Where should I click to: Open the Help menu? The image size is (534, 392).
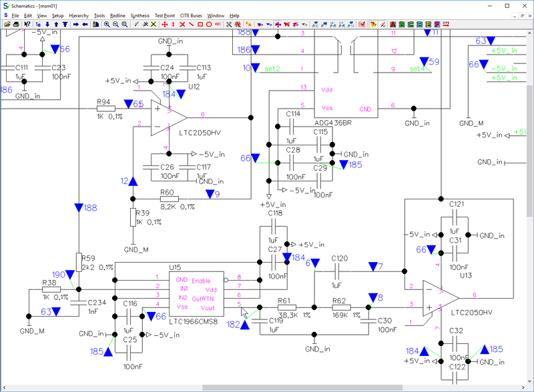[234, 15]
